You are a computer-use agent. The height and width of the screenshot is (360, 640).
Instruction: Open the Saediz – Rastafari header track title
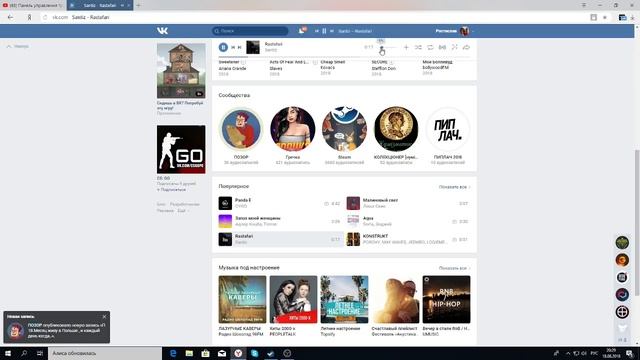tap(355, 31)
